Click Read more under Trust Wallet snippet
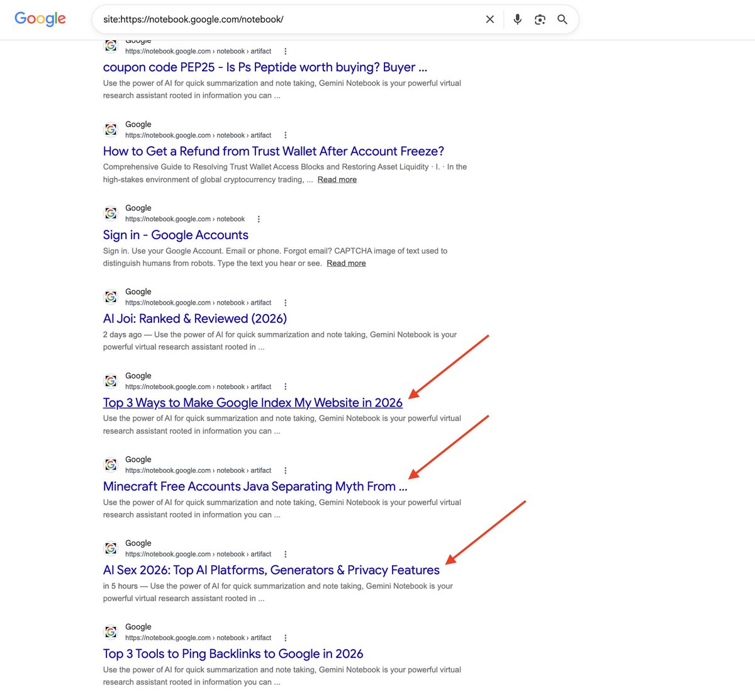 pos(337,179)
